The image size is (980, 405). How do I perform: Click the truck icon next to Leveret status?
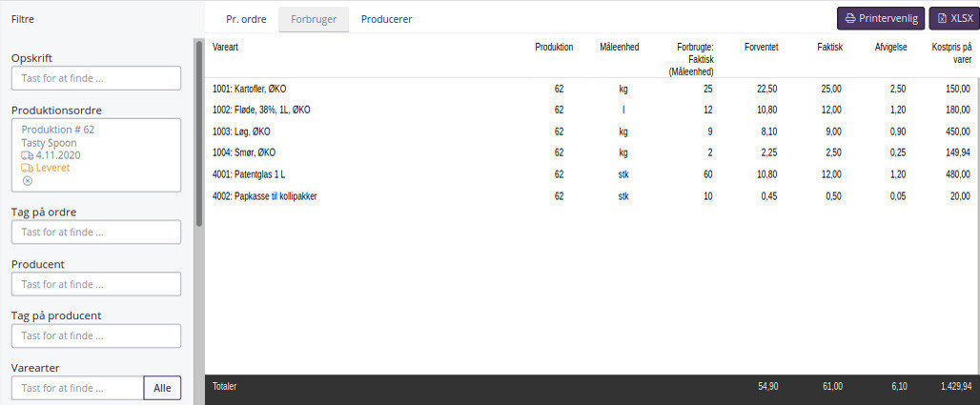coord(28,168)
